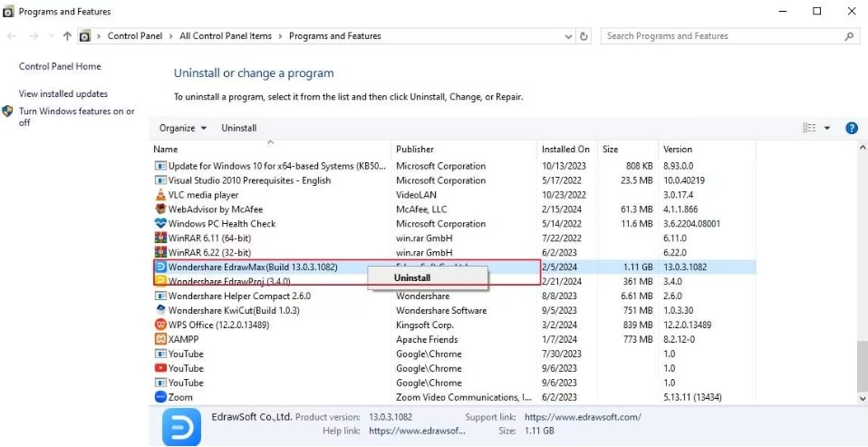
Task: Select Wondershare Helper Compact 2.6.0 entry
Action: tap(239, 296)
